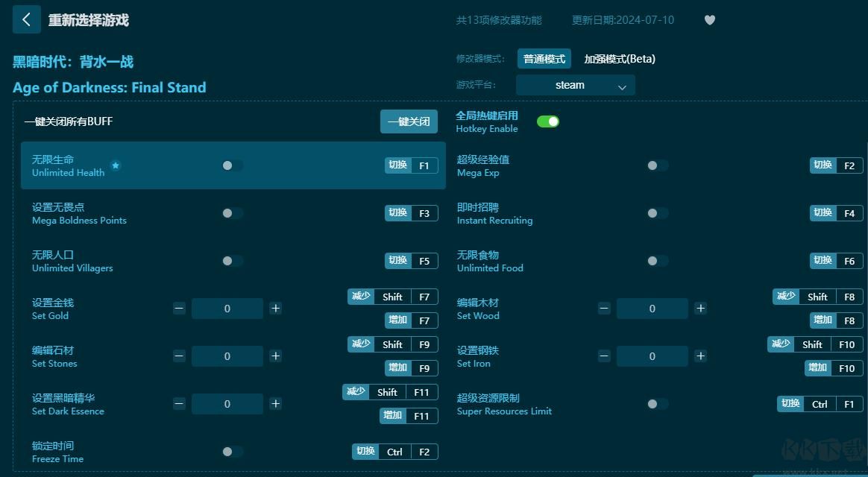Viewport: 868px width, 477px height.
Task: Click the F1 hotkey button for Unlimited Health
Action: coord(425,165)
